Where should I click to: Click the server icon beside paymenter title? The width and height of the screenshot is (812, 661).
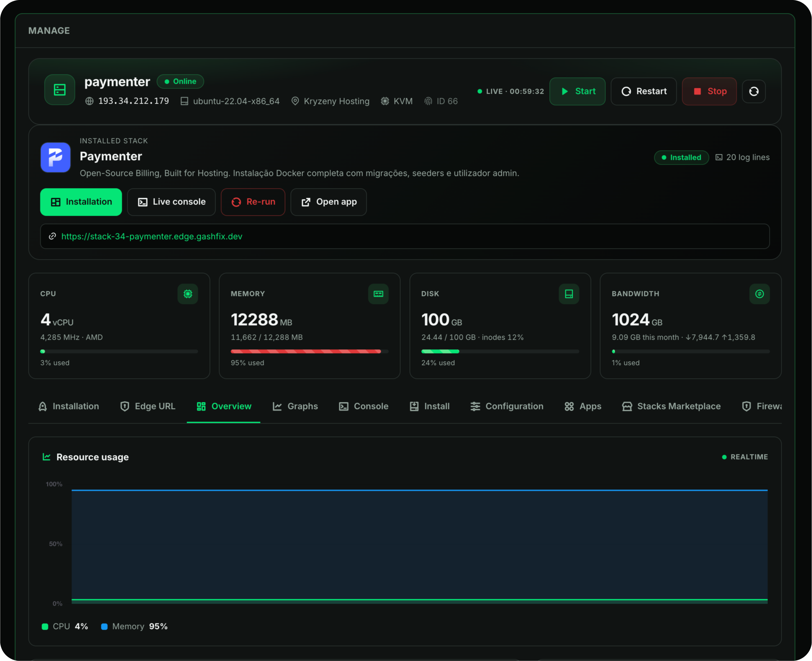coord(60,90)
